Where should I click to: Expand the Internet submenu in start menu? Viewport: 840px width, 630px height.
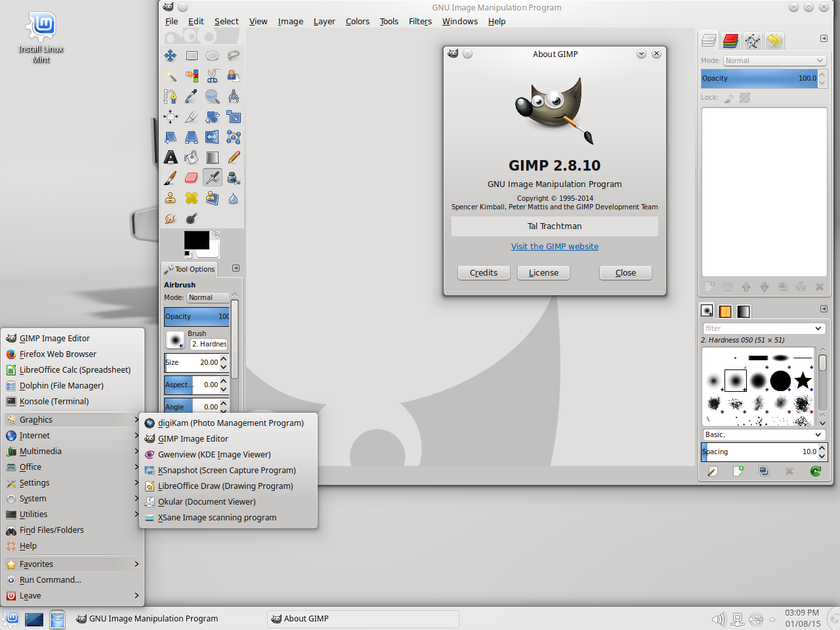(x=73, y=436)
